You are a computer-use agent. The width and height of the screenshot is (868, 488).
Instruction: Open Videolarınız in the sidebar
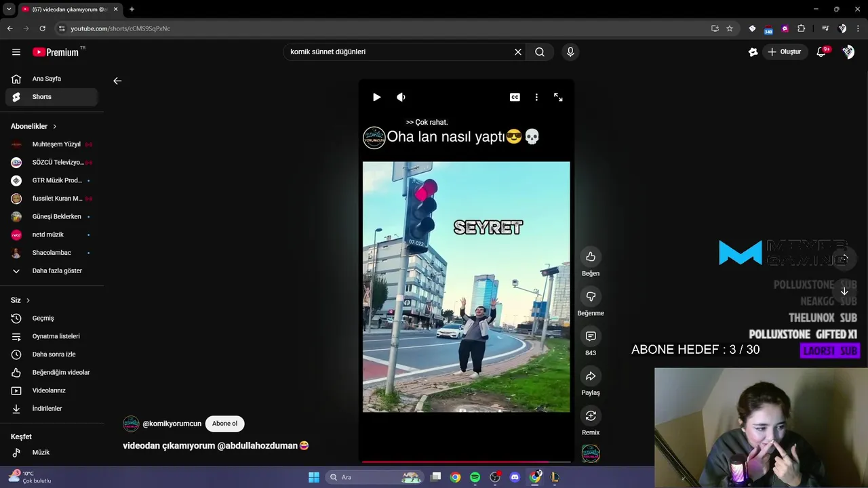click(x=52, y=390)
